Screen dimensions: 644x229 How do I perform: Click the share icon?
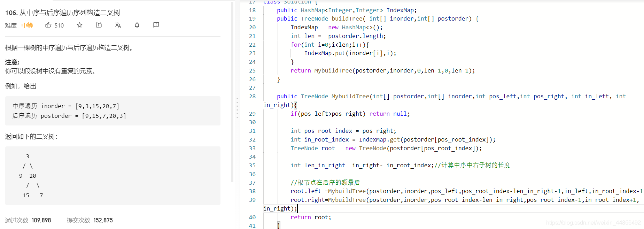99,25
